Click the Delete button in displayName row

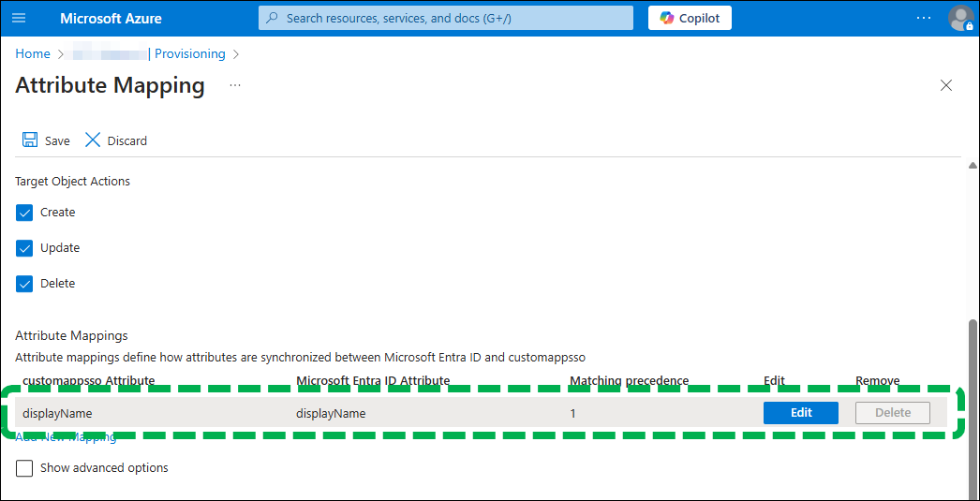pos(892,413)
